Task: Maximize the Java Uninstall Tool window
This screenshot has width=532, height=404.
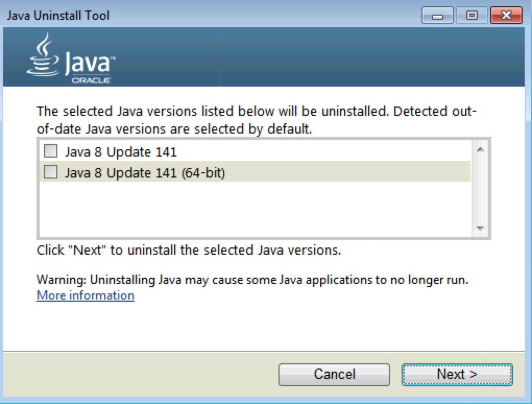Action: coord(471,16)
